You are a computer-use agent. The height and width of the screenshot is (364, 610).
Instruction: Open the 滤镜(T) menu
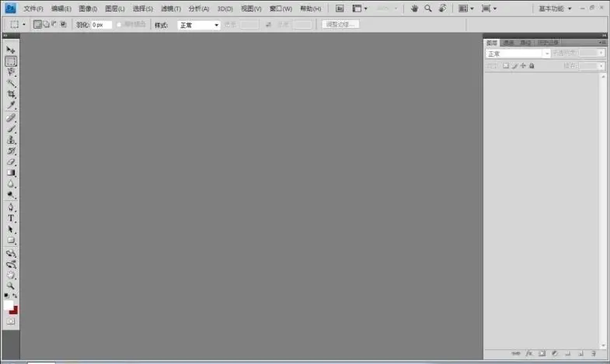[171, 9]
